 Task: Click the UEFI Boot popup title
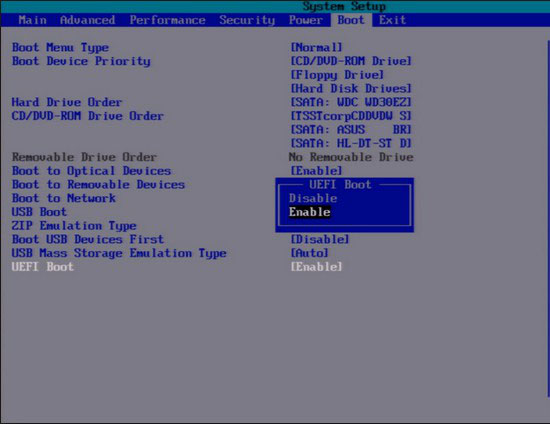click(340, 184)
